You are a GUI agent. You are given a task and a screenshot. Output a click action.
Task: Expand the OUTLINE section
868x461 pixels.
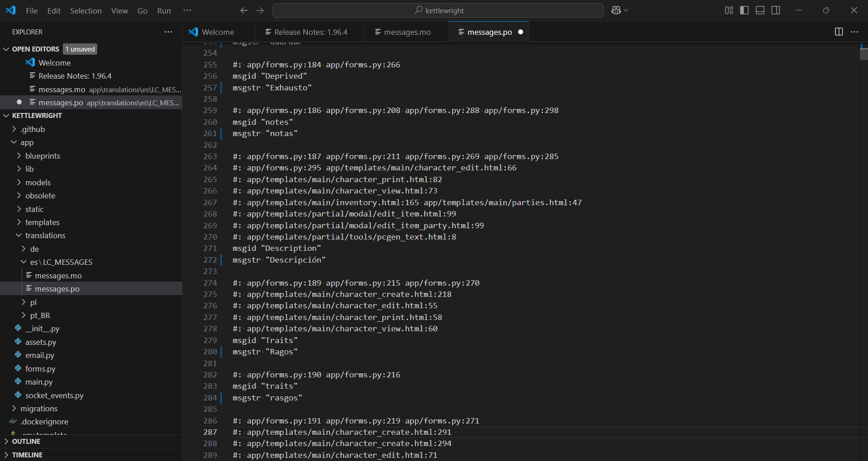26,442
